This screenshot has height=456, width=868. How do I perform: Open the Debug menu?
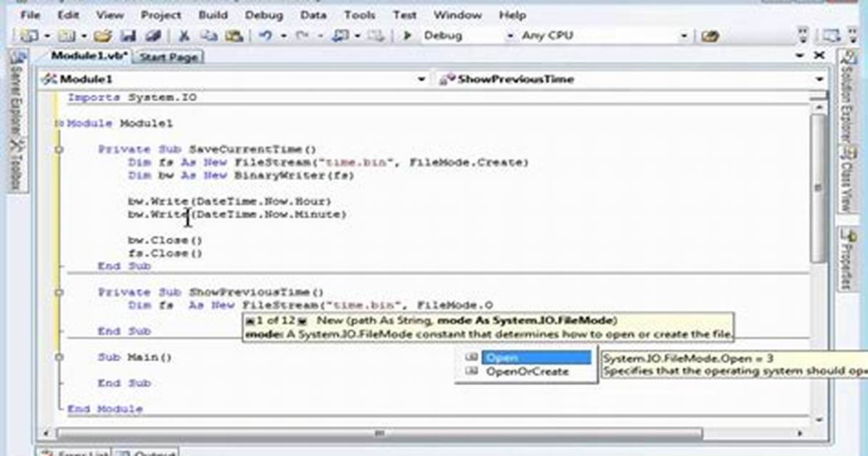(263, 15)
